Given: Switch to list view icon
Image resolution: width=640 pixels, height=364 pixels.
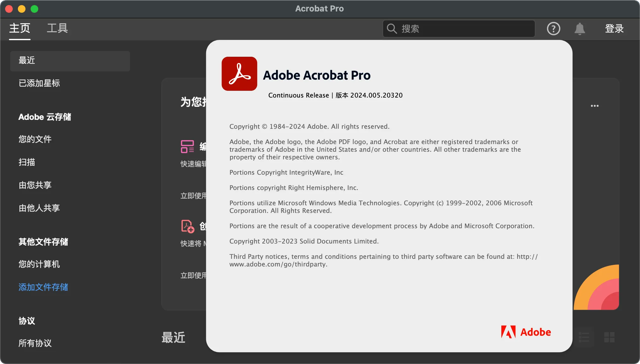Looking at the screenshot, I should [x=584, y=337].
